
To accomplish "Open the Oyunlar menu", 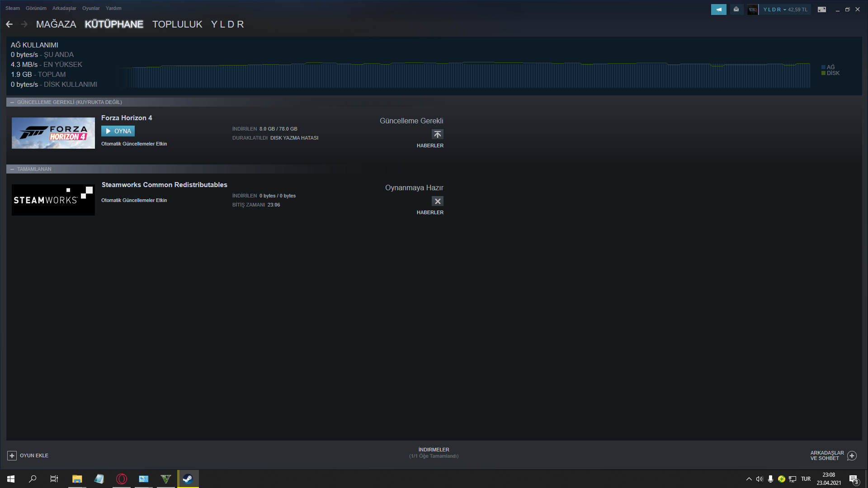I will pyautogui.click(x=91, y=8).
